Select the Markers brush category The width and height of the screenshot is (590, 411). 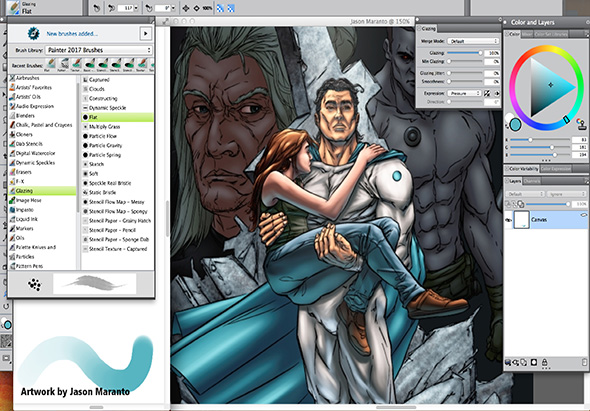point(42,228)
